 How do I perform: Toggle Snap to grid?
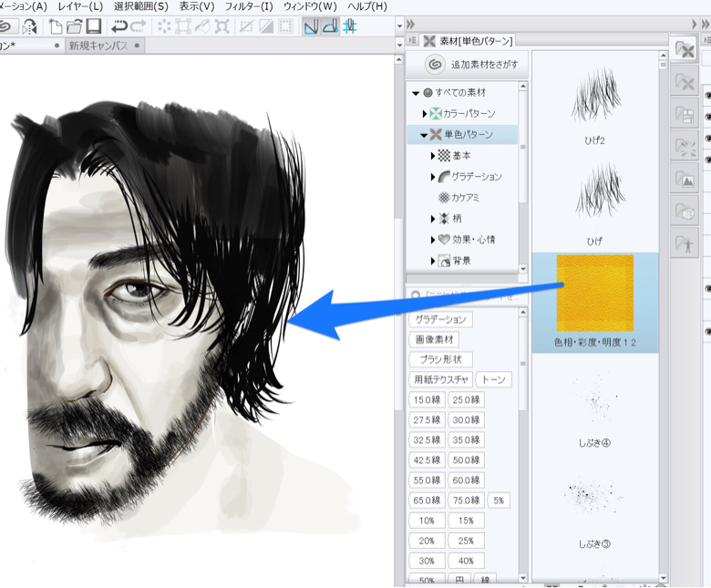(350, 26)
